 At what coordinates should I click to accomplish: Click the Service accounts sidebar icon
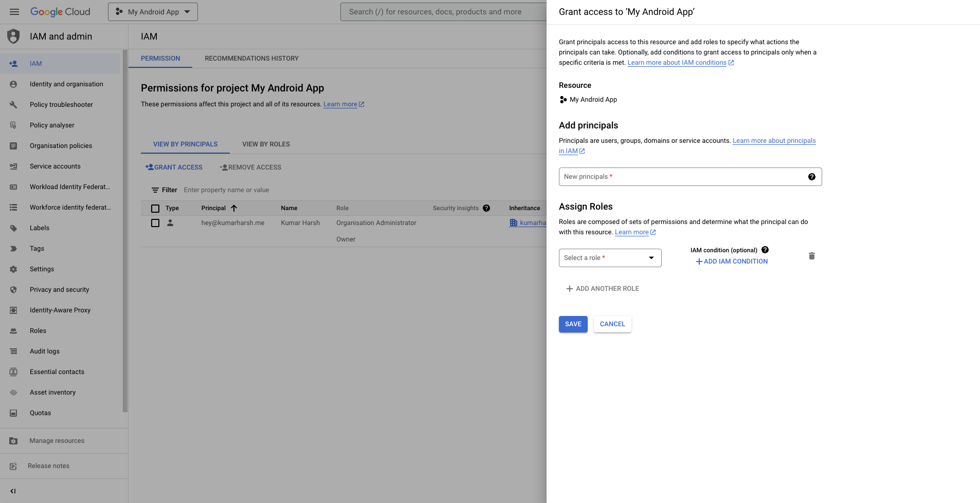tap(13, 166)
